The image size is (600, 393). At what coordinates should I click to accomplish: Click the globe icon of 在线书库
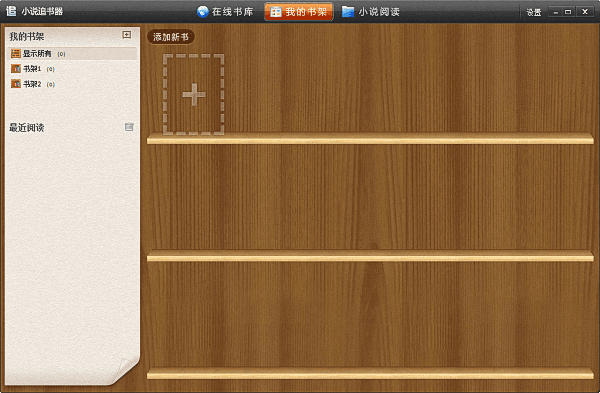(x=202, y=11)
